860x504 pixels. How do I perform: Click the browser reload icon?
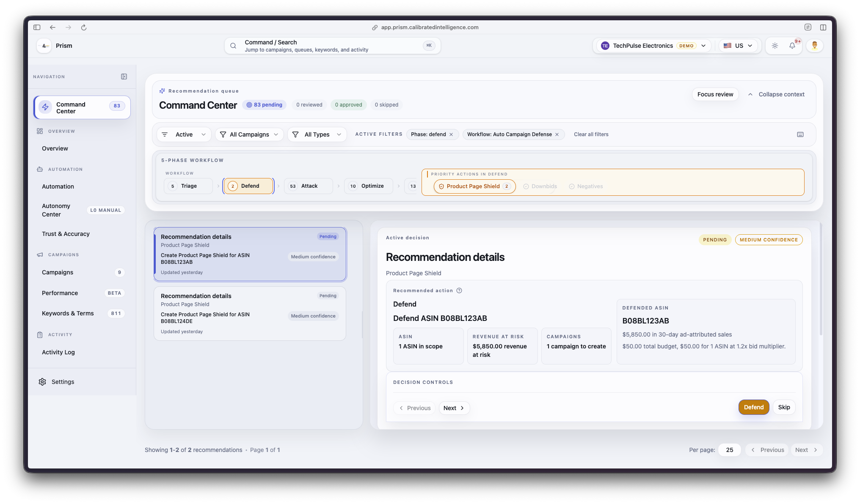tap(84, 27)
